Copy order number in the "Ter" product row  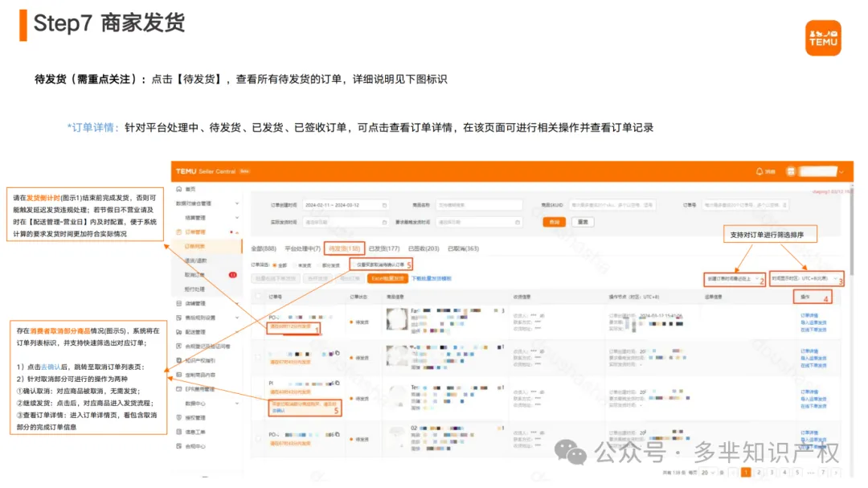pos(337,383)
